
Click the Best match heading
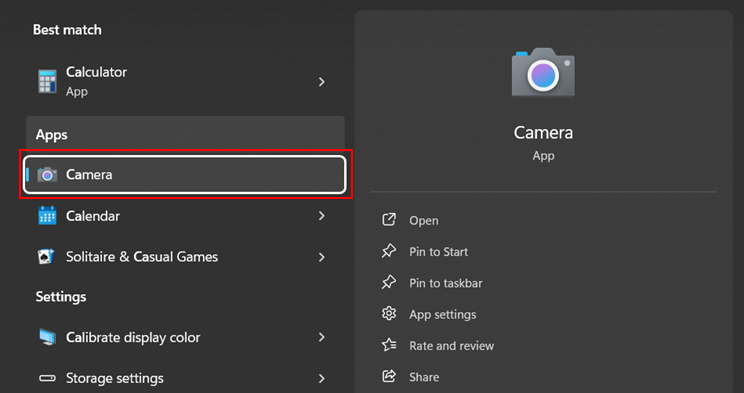(x=67, y=29)
